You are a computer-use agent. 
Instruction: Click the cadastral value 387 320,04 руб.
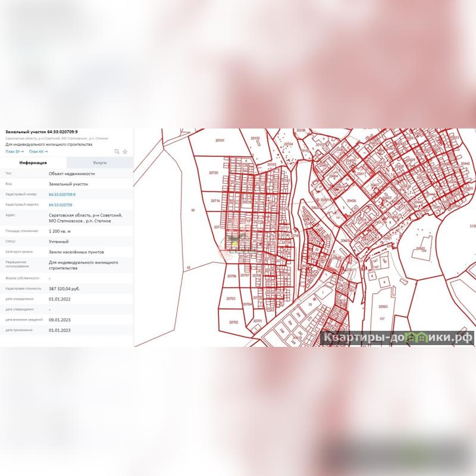(68, 289)
